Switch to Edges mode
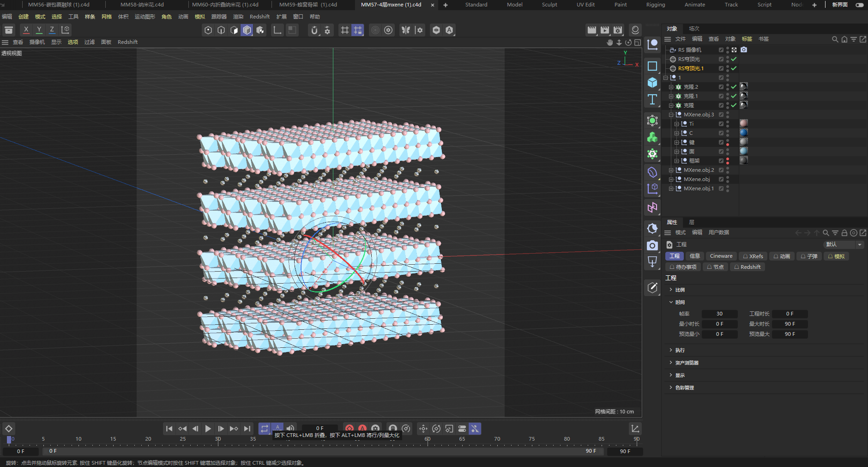The width and height of the screenshot is (868, 467). tap(221, 30)
